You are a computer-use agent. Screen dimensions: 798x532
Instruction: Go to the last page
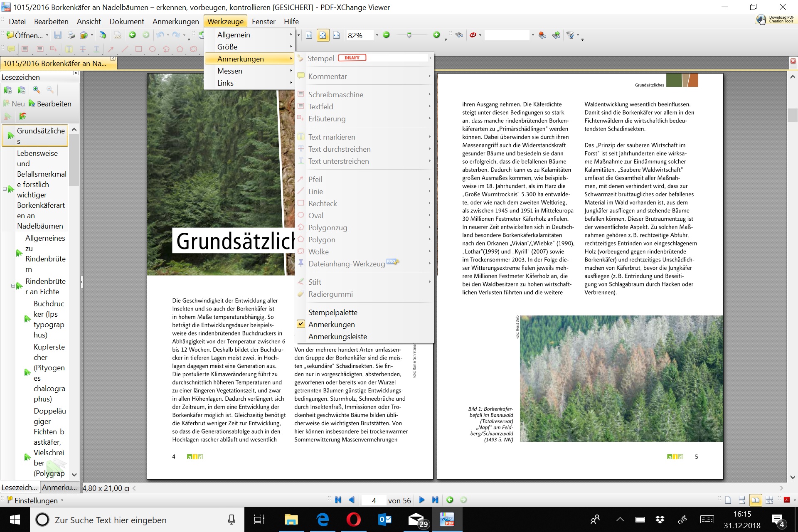pos(435,500)
